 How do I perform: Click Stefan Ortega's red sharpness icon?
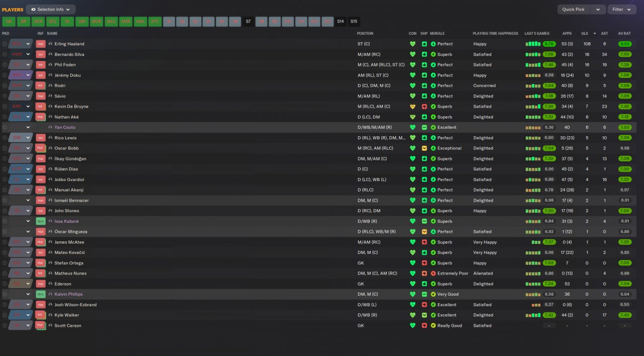(x=424, y=263)
